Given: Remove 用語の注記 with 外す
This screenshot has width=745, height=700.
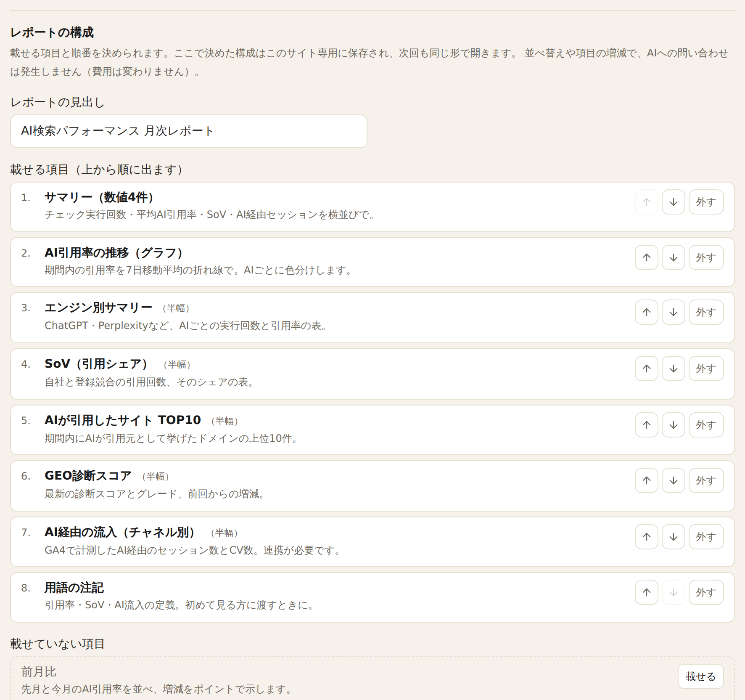Looking at the screenshot, I should [x=706, y=592].
